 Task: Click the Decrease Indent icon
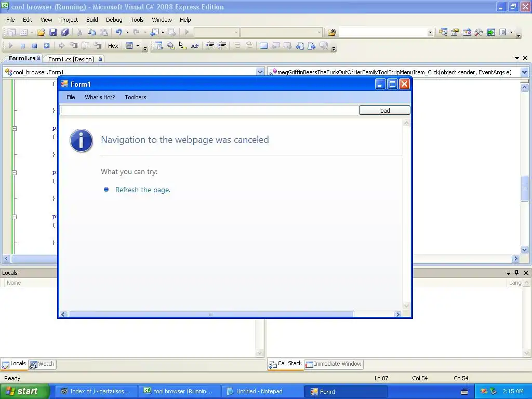pyautogui.click(x=210, y=46)
